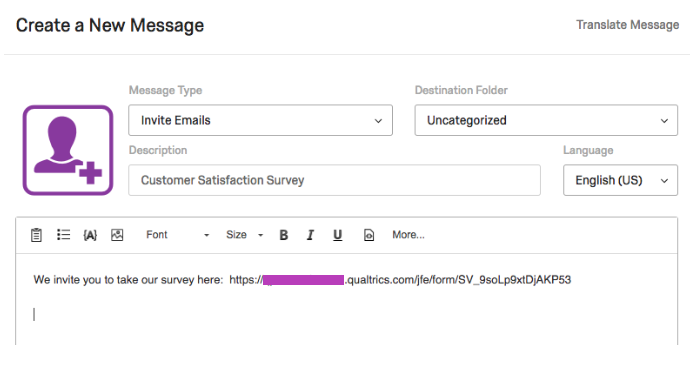This screenshot has height=367, width=699.
Task: Click the 'Description' label
Action: pos(158,150)
